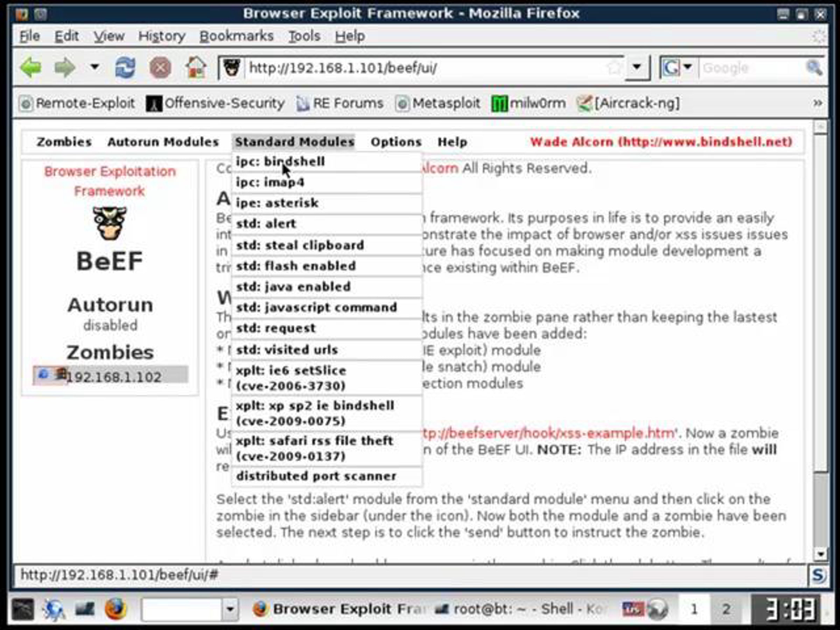Screen dimensions: 840x630
Task: Follow the Wade Alcorn bindshell.net link
Action: click(661, 142)
